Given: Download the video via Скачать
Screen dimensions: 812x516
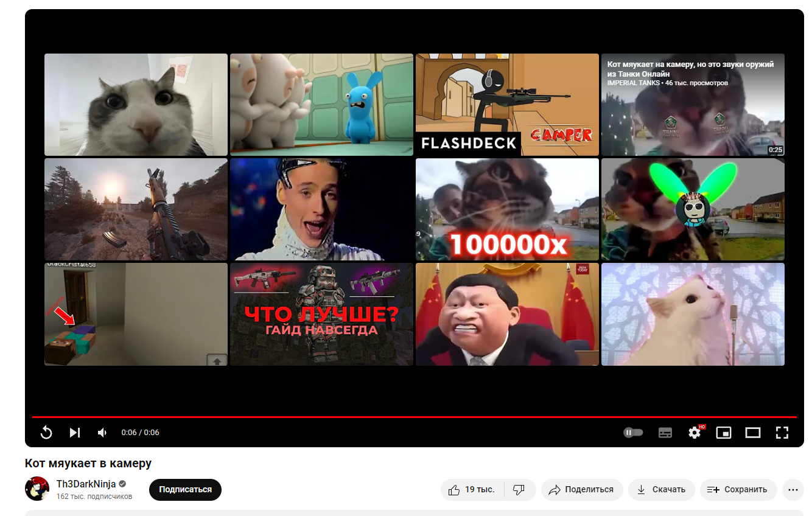Looking at the screenshot, I should pyautogui.click(x=661, y=490).
